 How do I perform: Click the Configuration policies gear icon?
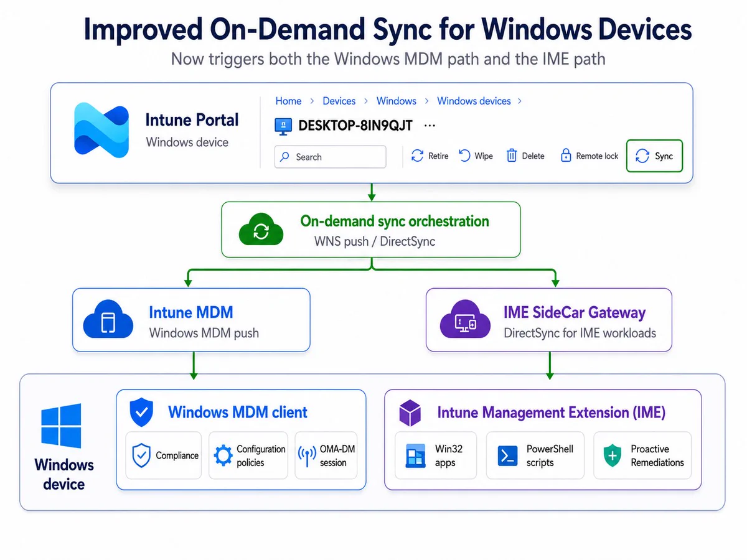(x=223, y=455)
